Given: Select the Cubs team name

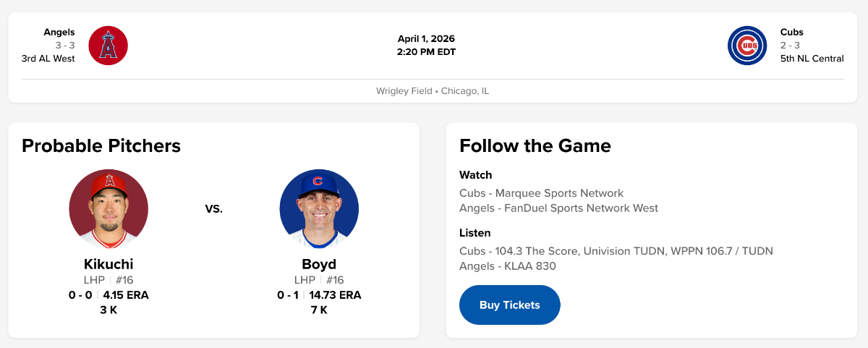Looking at the screenshot, I should pyautogui.click(x=792, y=32).
